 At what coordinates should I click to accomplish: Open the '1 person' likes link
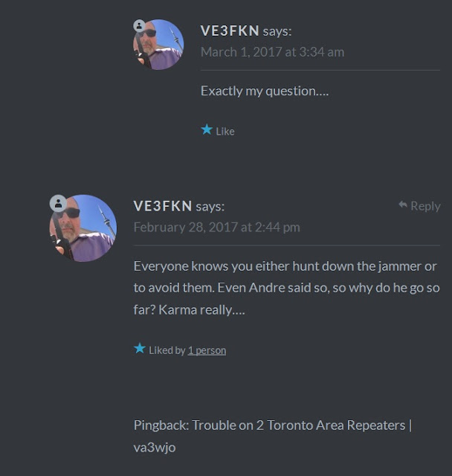pos(207,350)
